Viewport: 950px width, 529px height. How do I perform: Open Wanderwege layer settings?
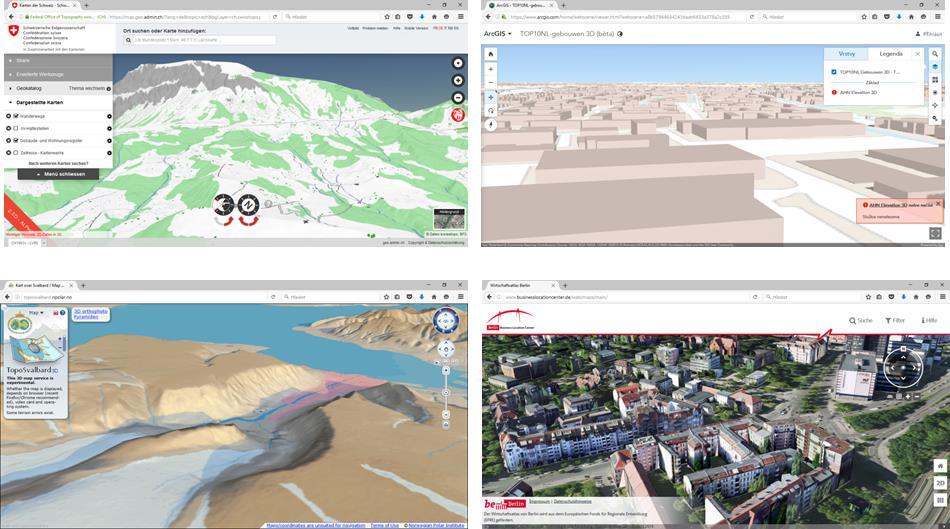point(110,116)
